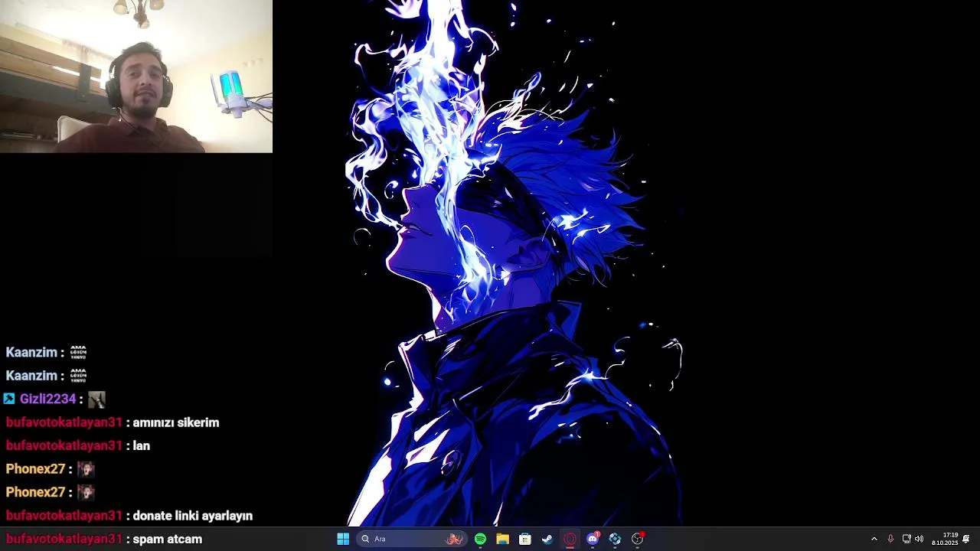This screenshot has width=980, height=551.
Task: Click the chat message 'donate linki ayarlayın'
Action: click(193, 516)
